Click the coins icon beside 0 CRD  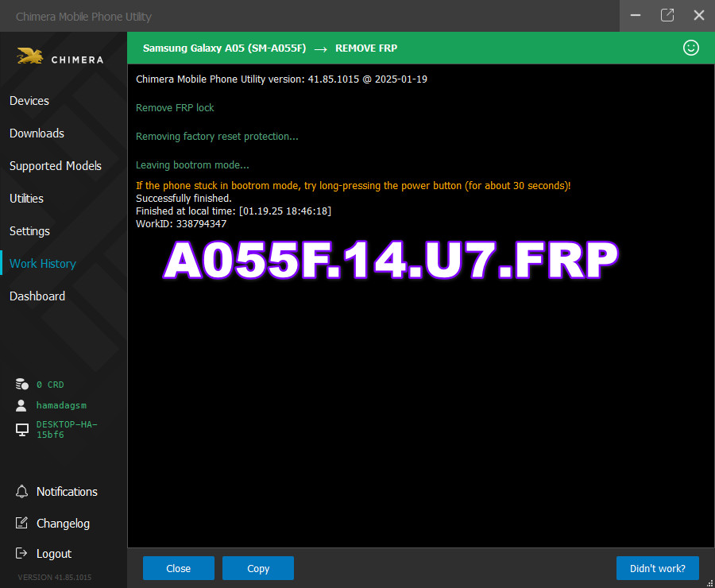[x=21, y=384]
